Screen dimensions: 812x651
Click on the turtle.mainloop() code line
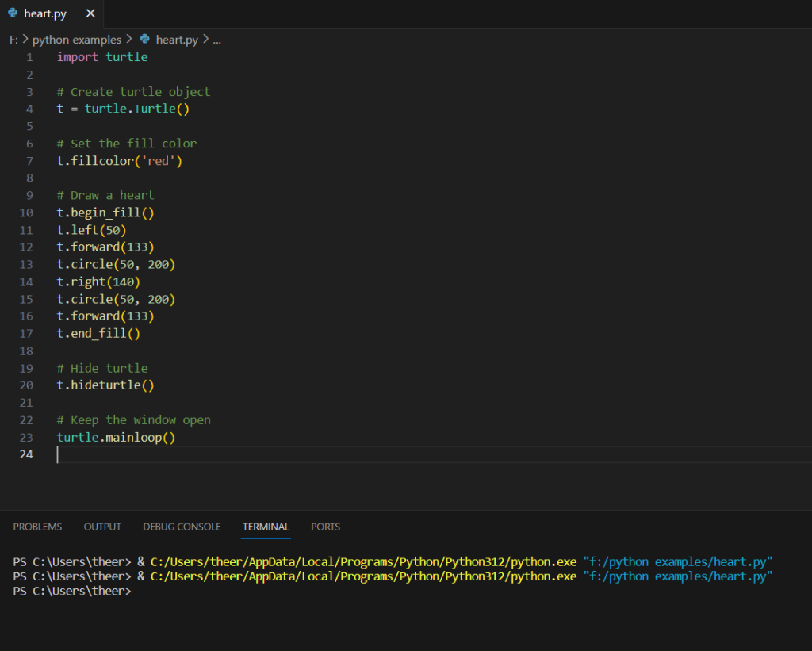coord(116,437)
